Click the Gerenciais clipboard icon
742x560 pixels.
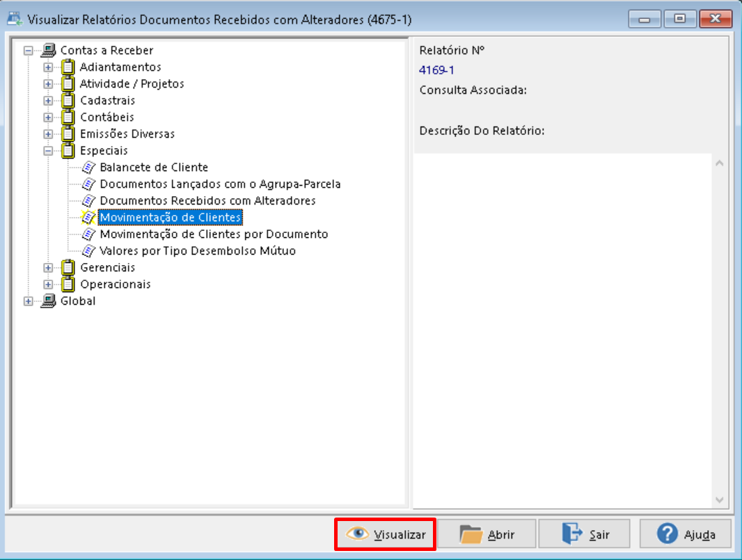point(68,267)
